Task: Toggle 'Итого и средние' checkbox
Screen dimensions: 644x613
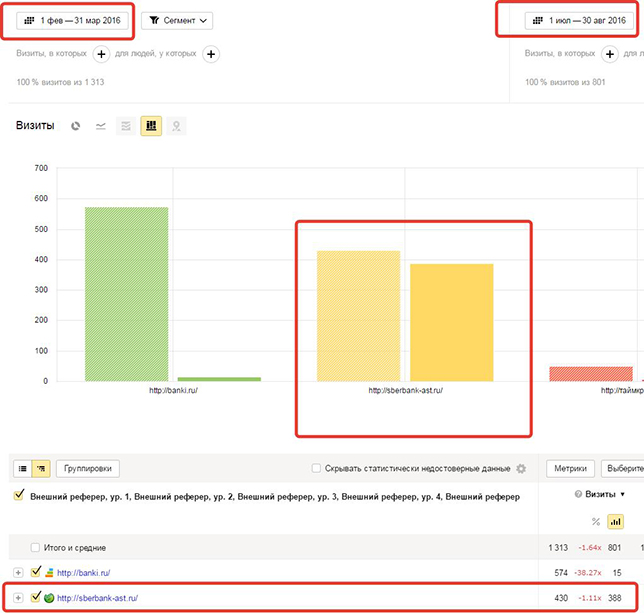Action: tap(35, 547)
